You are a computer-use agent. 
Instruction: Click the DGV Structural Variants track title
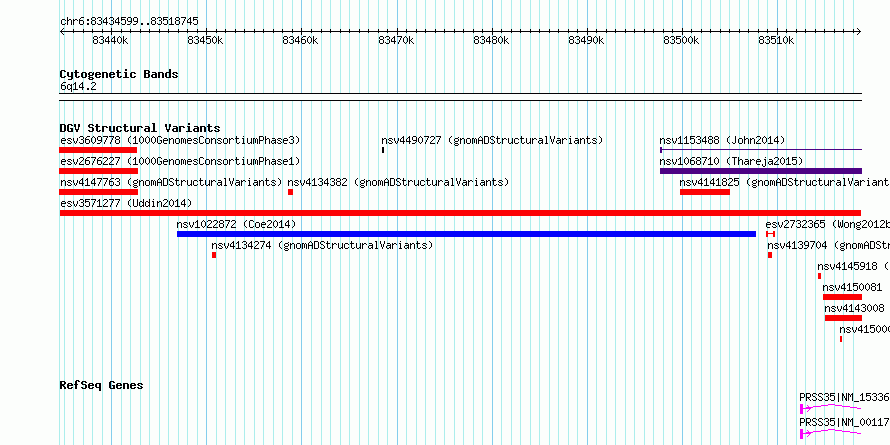(x=140, y=128)
